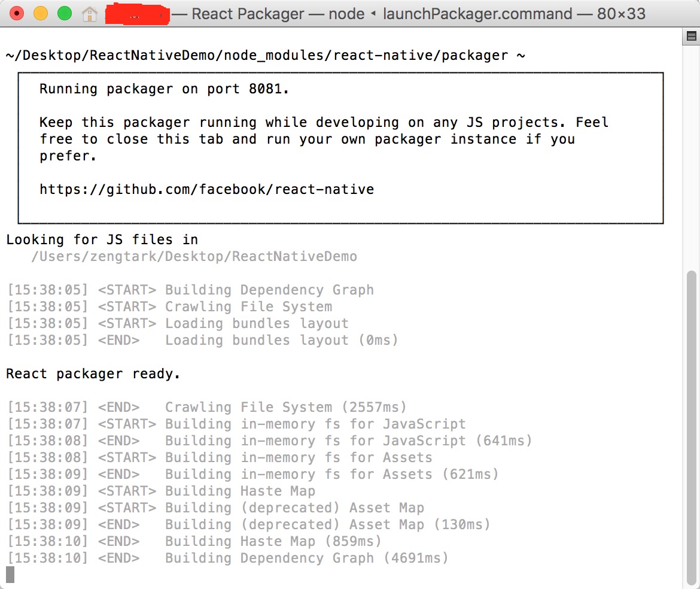Image resolution: width=700 pixels, height=589 pixels.
Task: Click the START '(deprecated) Asset Map' log line
Action: [215, 508]
